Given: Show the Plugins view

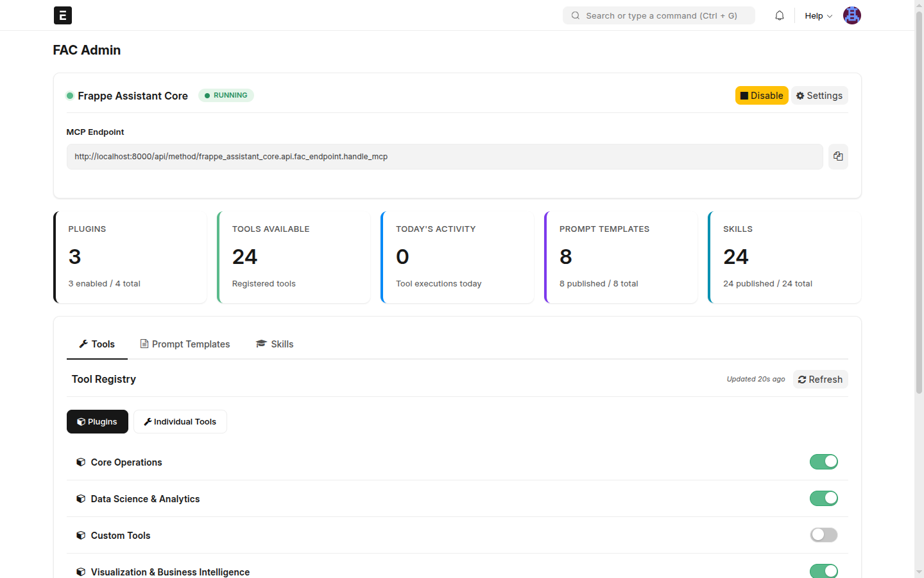Looking at the screenshot, I should [x=98, y=421].
